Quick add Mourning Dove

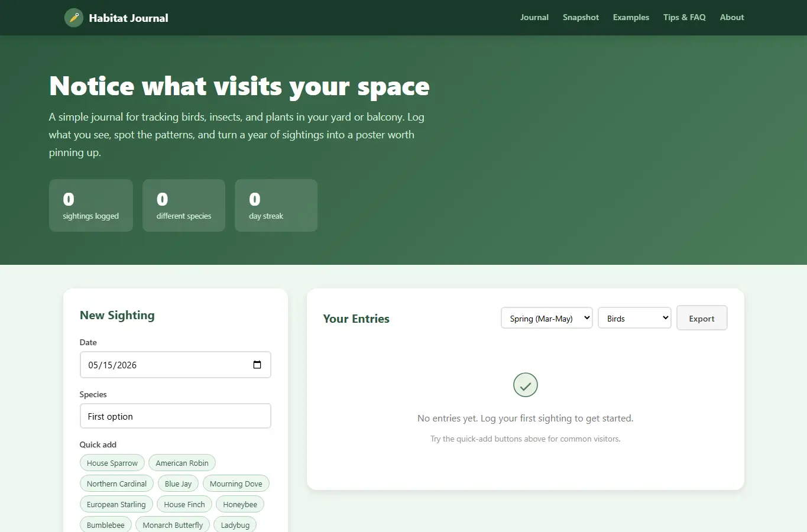(x=236, y=484)
